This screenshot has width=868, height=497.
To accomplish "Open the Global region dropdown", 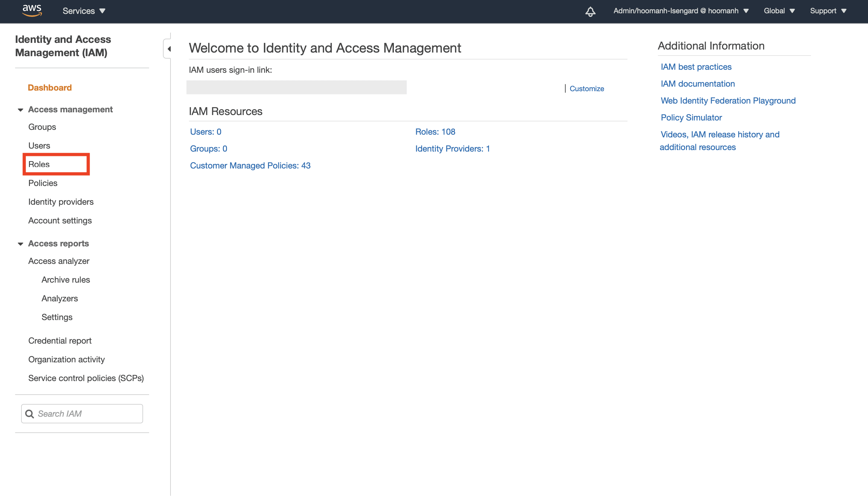I will tap(779, 11).
